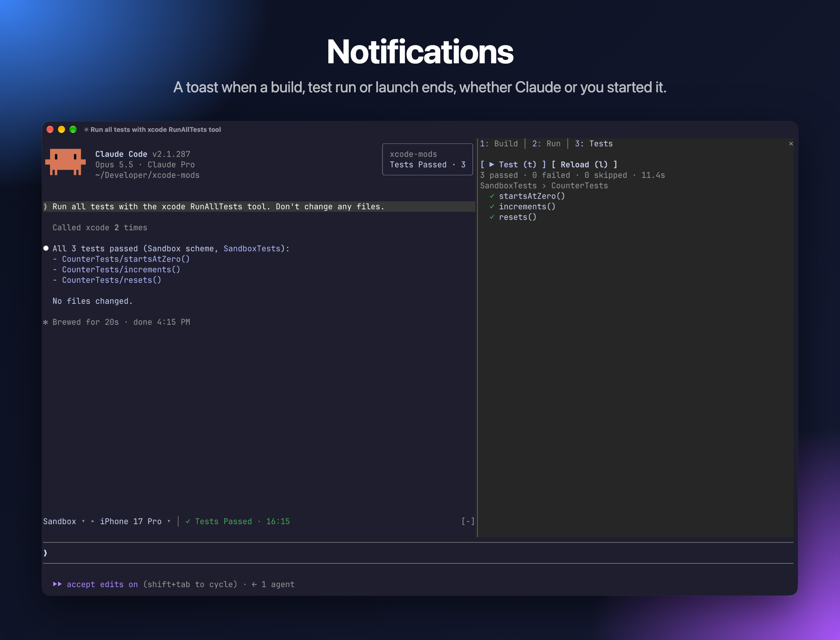Screen dimensions: 840x640
Task: Click the green checkmark beside resets()
Action: click(492, 217)
